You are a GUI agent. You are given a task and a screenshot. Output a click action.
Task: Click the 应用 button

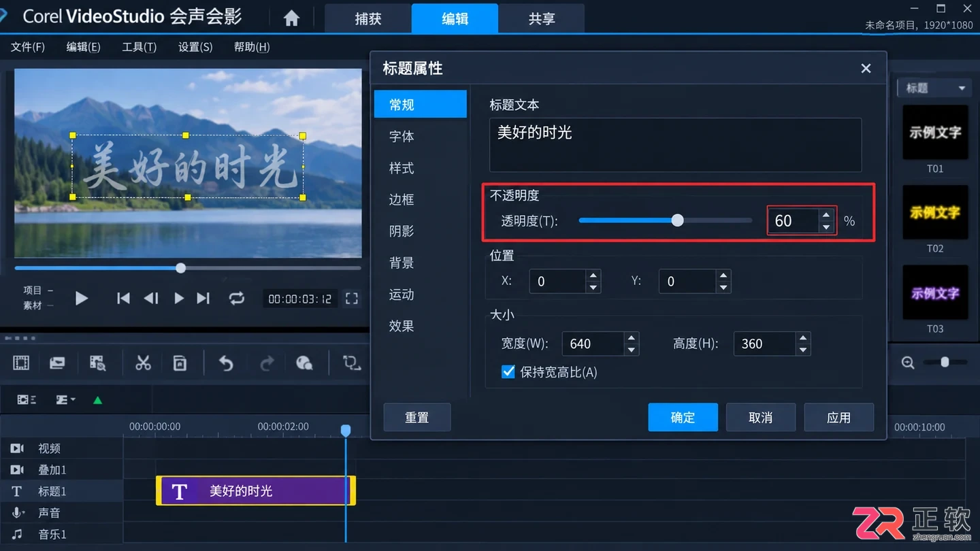coord(838,417)
